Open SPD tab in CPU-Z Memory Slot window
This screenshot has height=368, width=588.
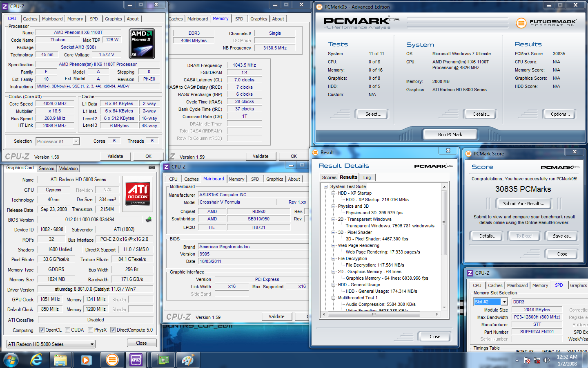click(559, 285)
